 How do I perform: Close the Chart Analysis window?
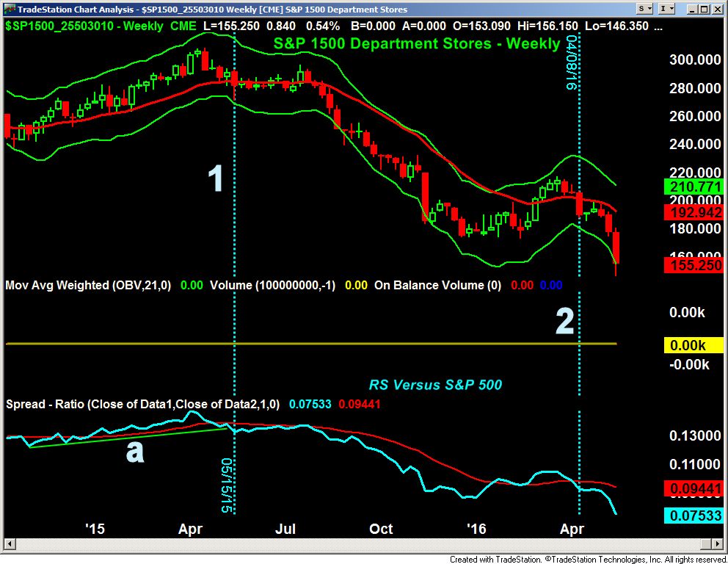coord(716,10)
